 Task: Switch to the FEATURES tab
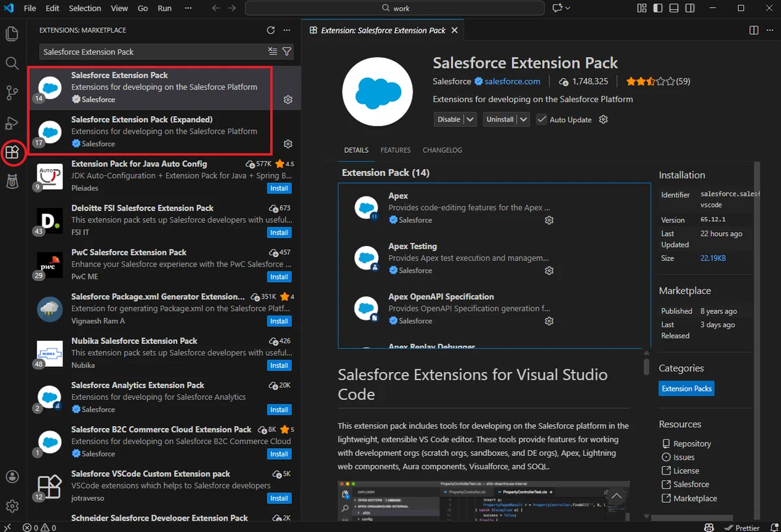pos(396,150)
